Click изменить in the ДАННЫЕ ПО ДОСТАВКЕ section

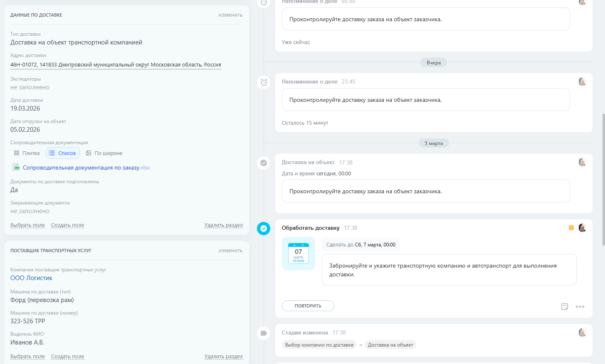230,15
